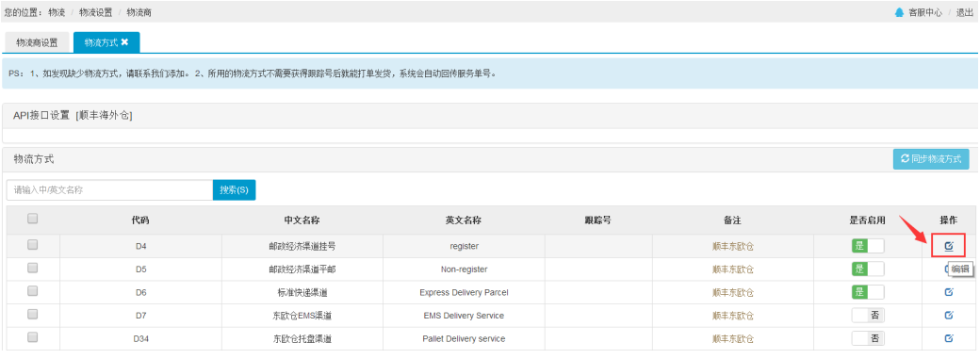Click the 物流方式 panel heading

click(x=34, y=159)
